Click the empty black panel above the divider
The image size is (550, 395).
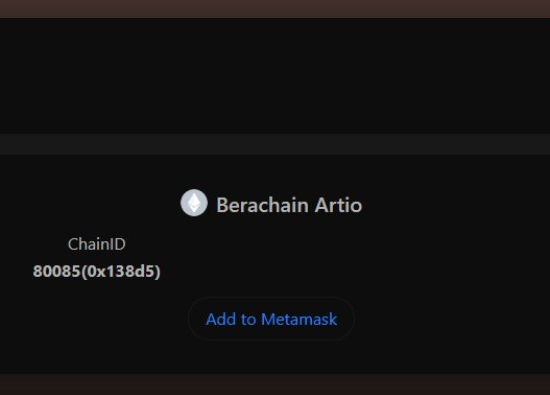coord(275,75)
